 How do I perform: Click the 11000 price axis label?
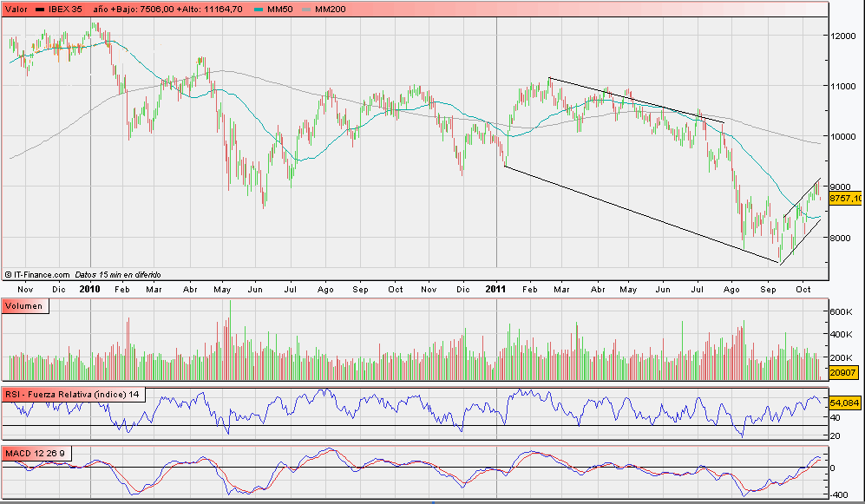pyautogui.click(x=843, y=86)
